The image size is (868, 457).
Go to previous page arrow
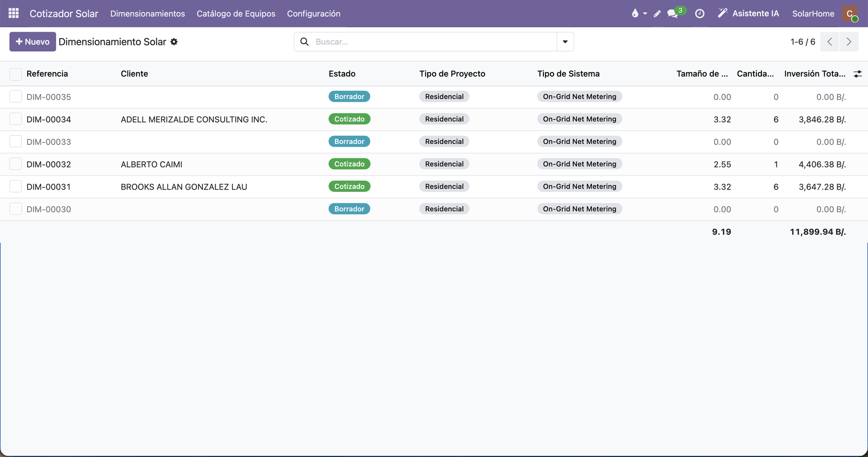click(830, 42)
